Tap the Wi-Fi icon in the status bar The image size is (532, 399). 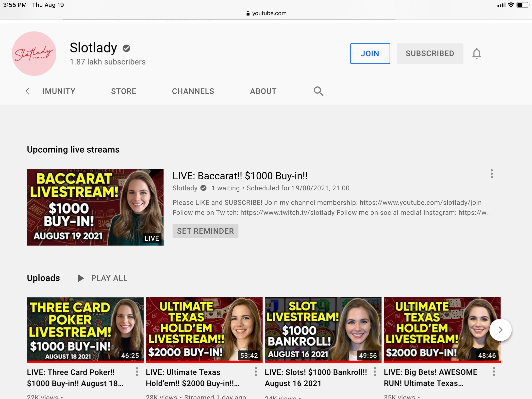tap(511, 5)
